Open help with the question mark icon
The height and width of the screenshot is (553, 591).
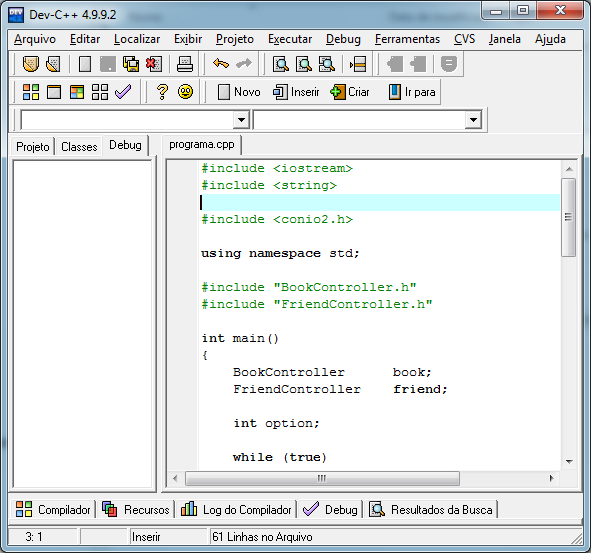pyautogui.click(x=162, y=92)
